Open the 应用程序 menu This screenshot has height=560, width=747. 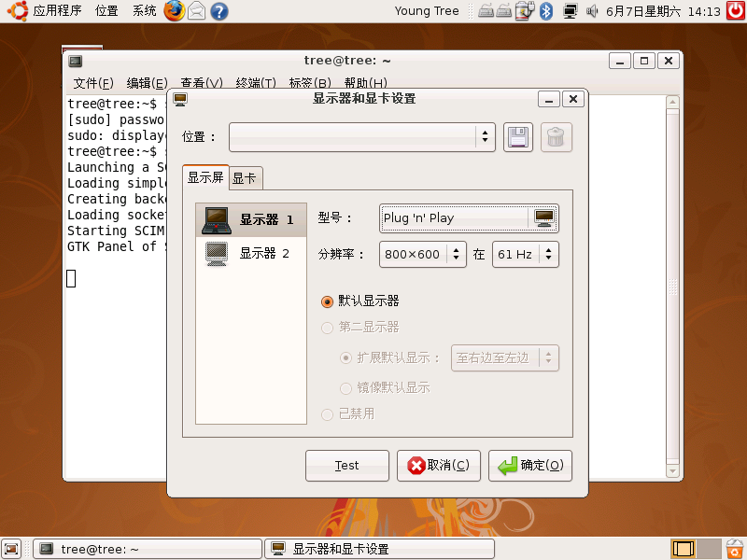coord(57,11)
